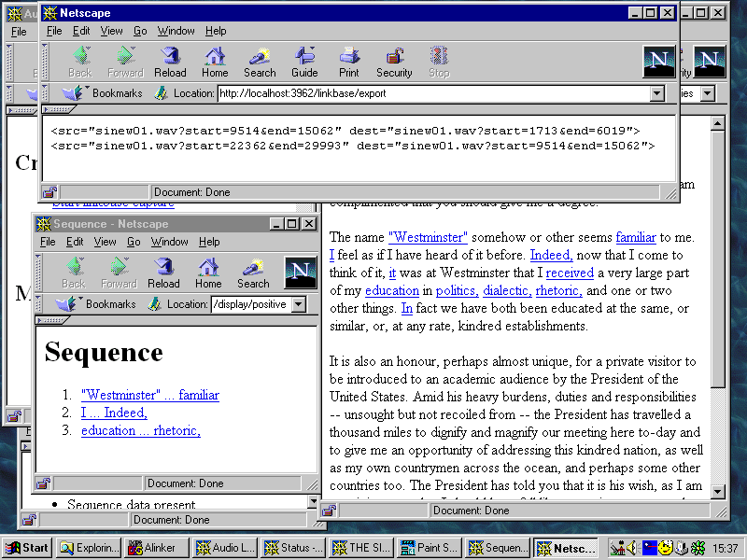Click the Netscape N logo in Sequence window
This screenshot has height=560, width=747.
(300, 273)
